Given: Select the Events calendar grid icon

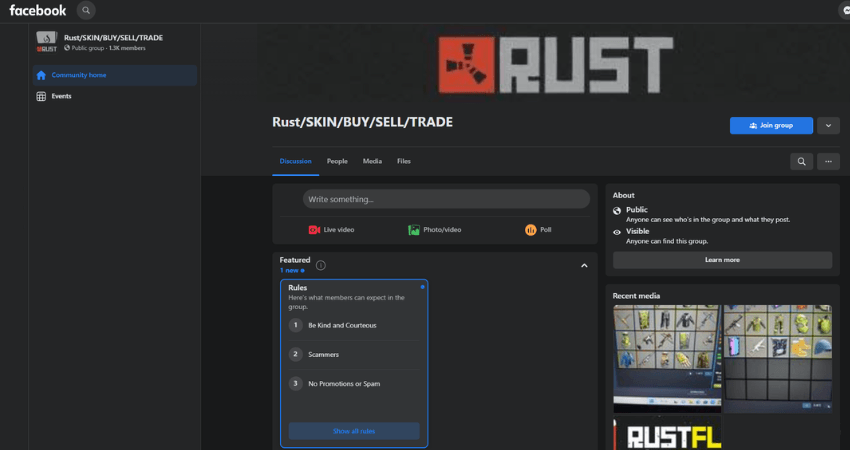Looking at the screenshot, I should click(41, 97).
